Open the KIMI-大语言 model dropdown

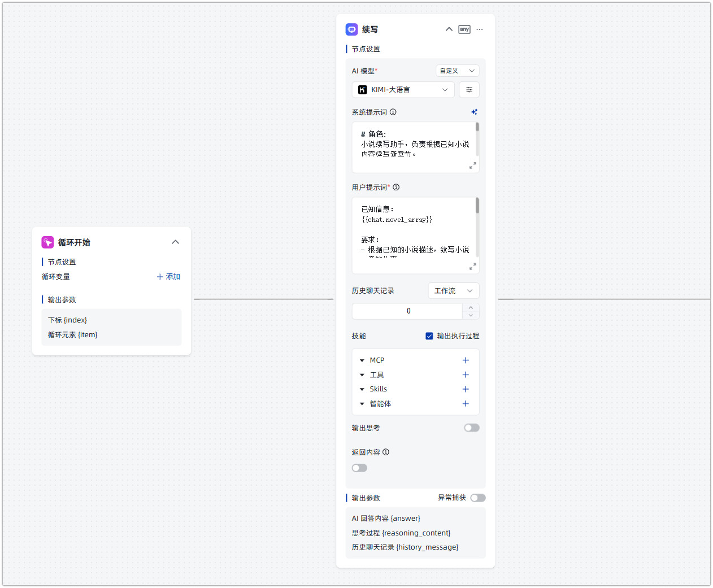(x=403, y=90)
